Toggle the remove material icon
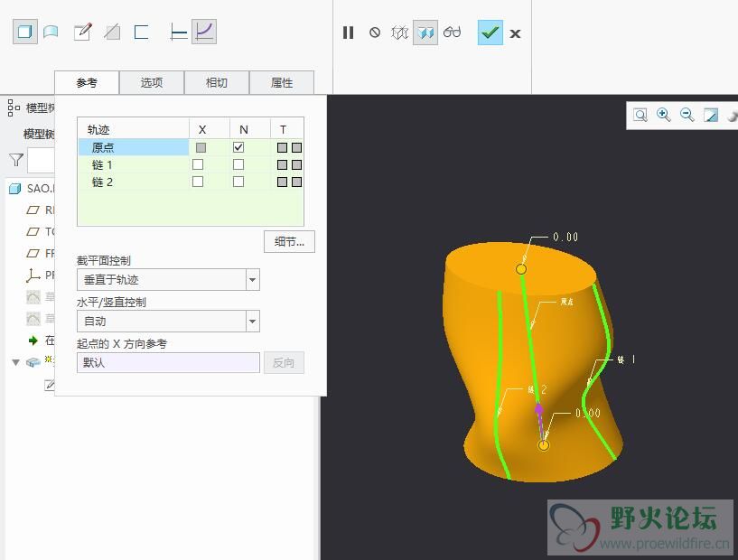The width and height of the screenshot is (738, 560). [112, 32]
